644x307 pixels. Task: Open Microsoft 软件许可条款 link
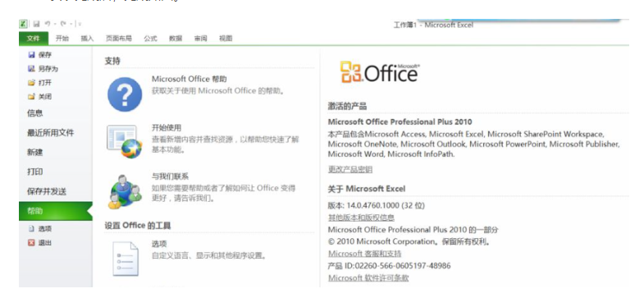coord(368,277)
